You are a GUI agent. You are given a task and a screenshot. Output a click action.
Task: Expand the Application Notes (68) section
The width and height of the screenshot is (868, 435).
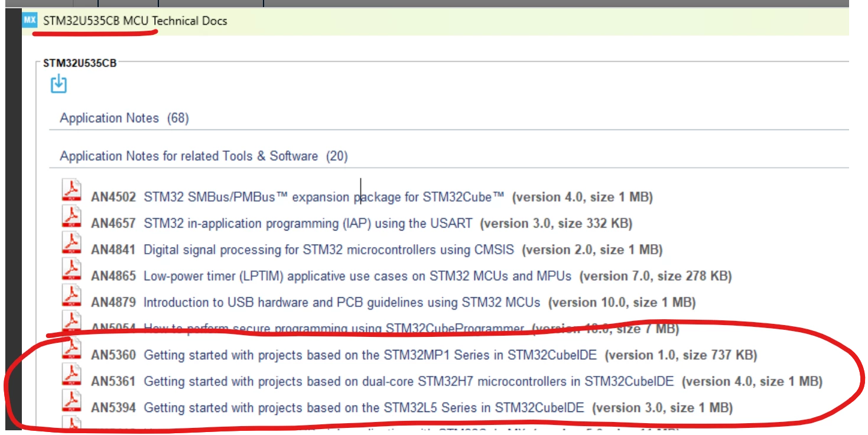click(124, 118)
